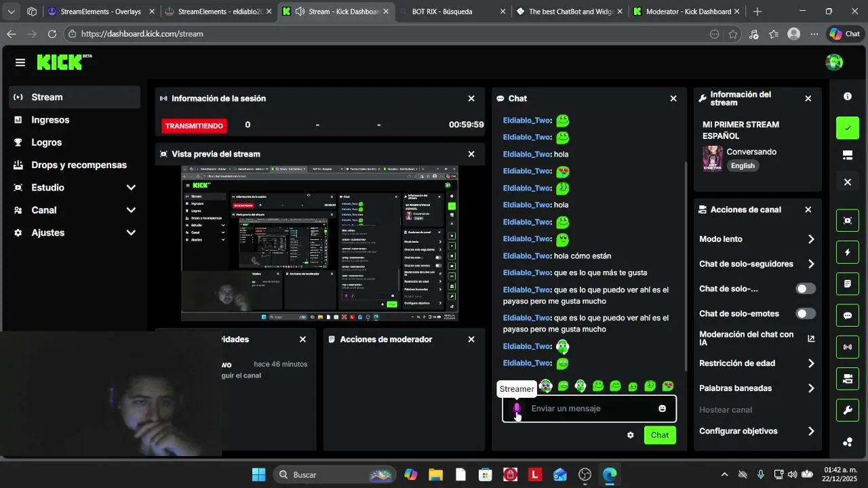
Task: Toggle Chat de solo-emotes switch
Action: (806, 314)
